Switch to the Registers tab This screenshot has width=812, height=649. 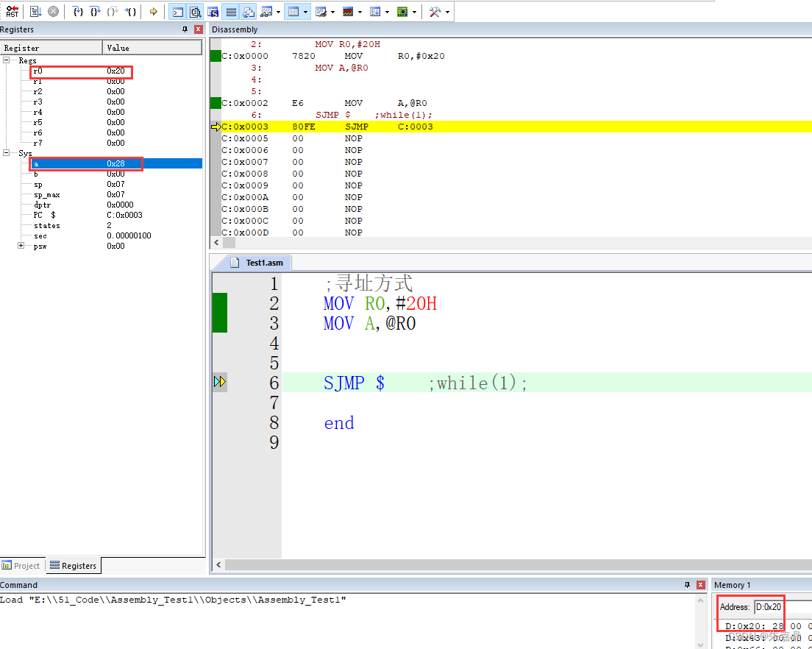pos(74,566)
